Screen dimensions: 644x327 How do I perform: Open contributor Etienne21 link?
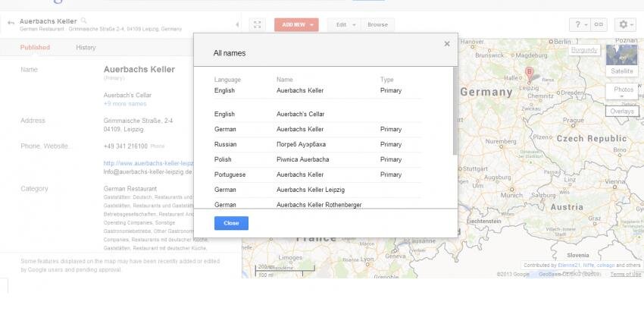[x=569, y=266]
